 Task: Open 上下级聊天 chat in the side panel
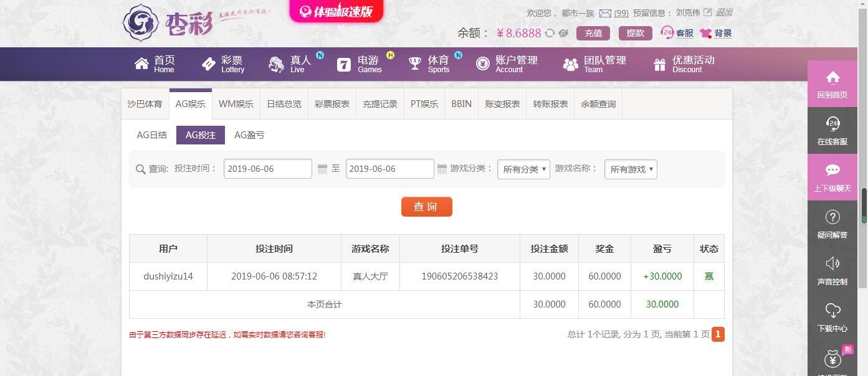[x=832, y=177]
